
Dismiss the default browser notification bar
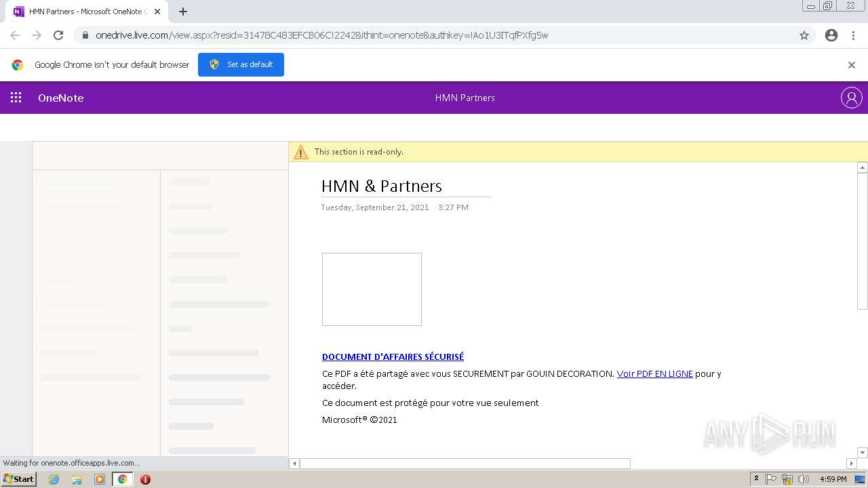coord(852,65)
